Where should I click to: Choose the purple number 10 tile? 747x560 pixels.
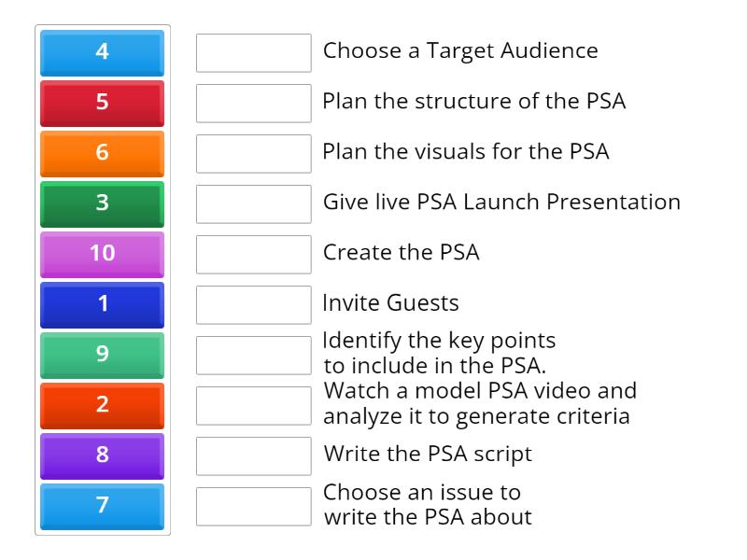click(x=101, y=254)
